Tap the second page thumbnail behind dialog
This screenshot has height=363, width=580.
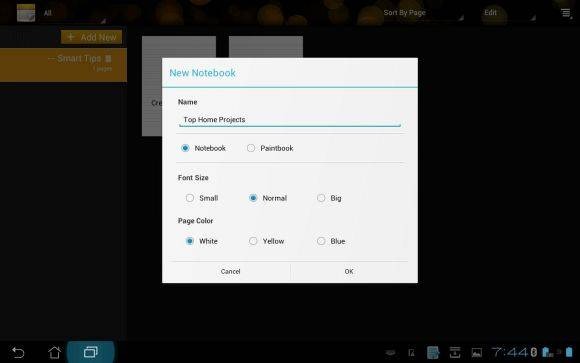pyautogui.click(x=266, y=47)
